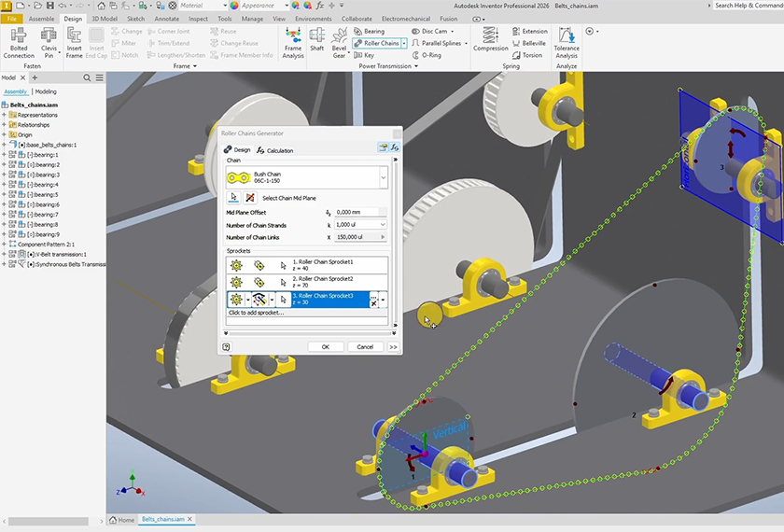The image size is (784, 532).
Task: Toggle the calculation fx button in dialog header
Action: [x=396, y=148]
